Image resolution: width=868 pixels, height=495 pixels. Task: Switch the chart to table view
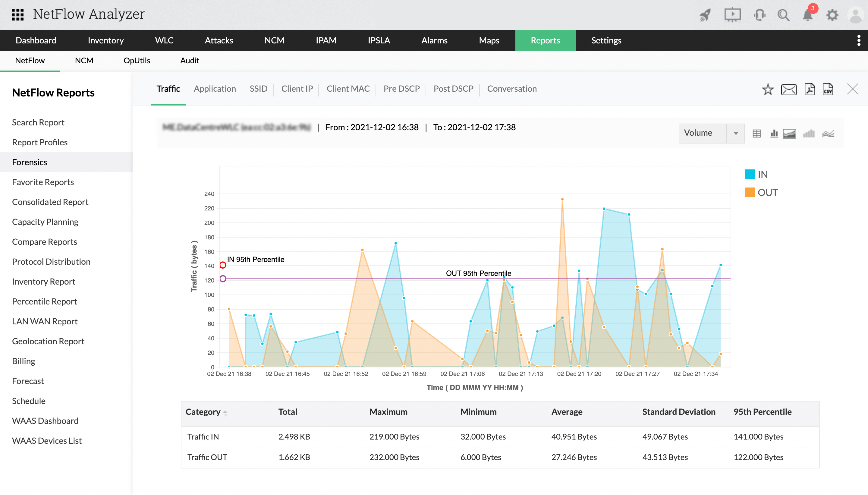[757, 133]
